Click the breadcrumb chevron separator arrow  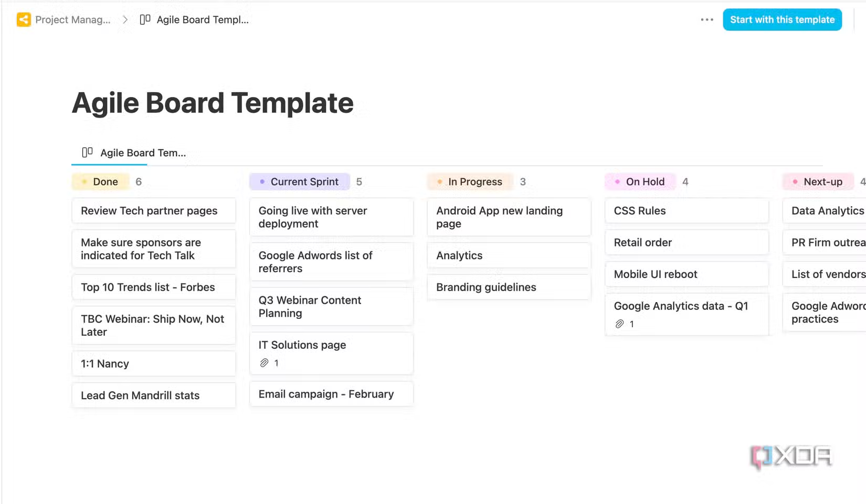[125, 20]
